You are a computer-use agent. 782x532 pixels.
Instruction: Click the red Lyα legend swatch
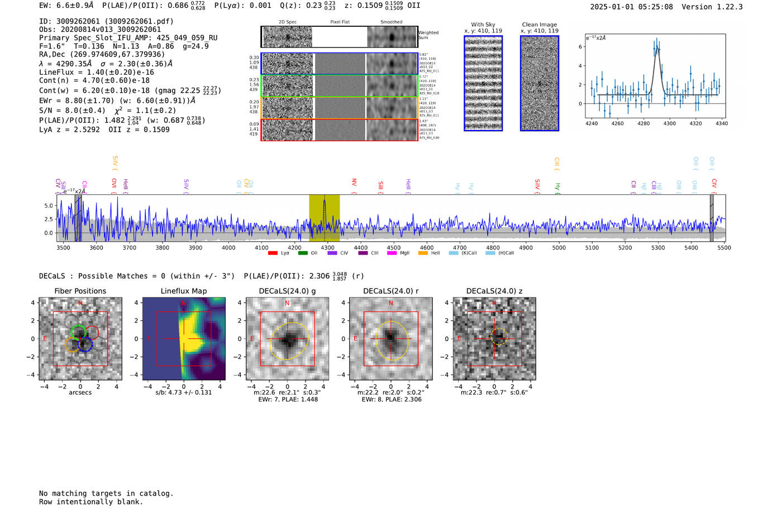pos(273,253)
